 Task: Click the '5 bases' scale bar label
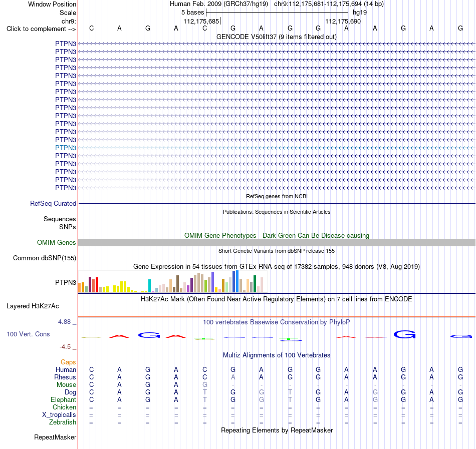tap(192, 13)
